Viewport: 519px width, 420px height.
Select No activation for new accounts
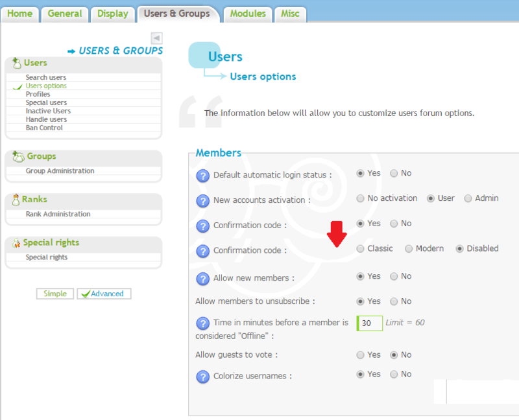[361, 198]
